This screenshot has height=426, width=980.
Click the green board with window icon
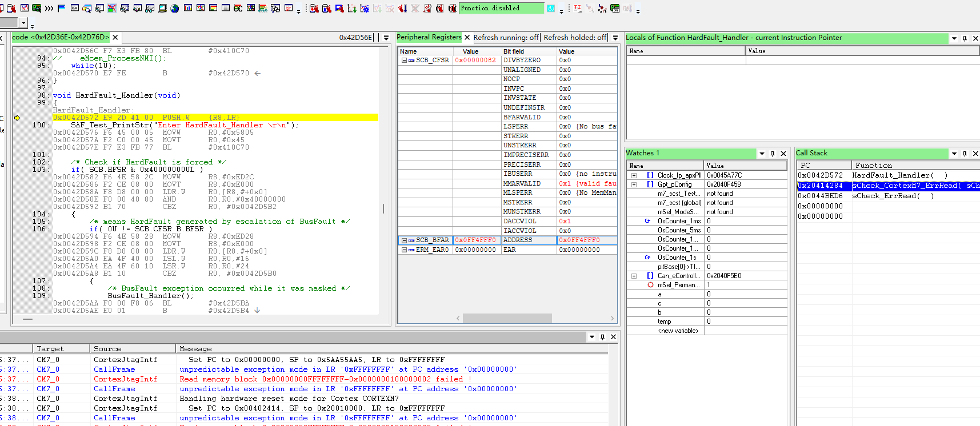(x=615, y=8)
